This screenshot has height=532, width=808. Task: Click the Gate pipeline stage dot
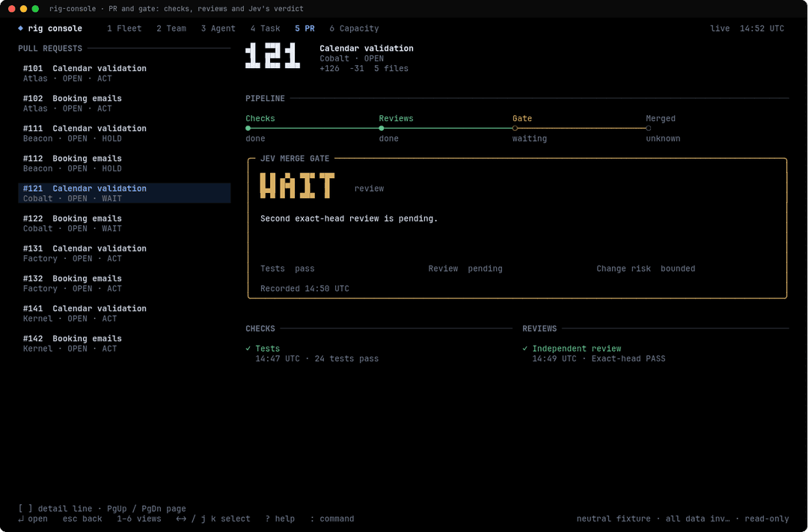pos(515,129)
